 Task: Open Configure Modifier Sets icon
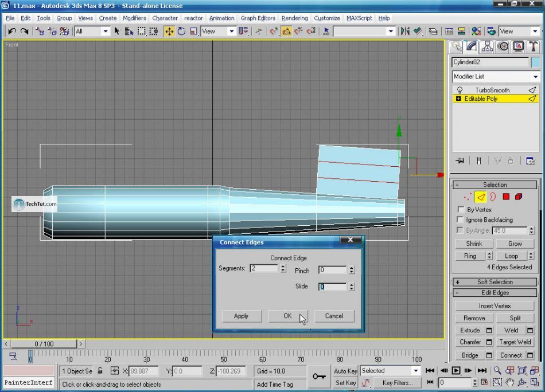coord(530,161)
